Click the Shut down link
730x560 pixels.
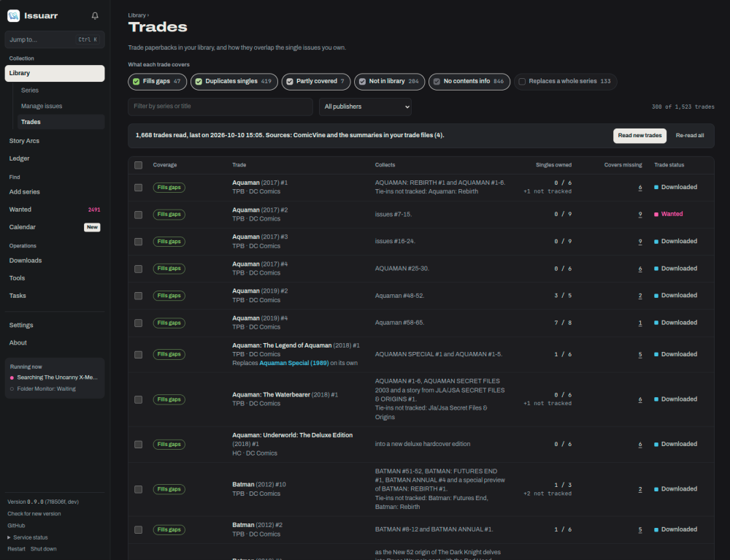(x=43, y=549)
